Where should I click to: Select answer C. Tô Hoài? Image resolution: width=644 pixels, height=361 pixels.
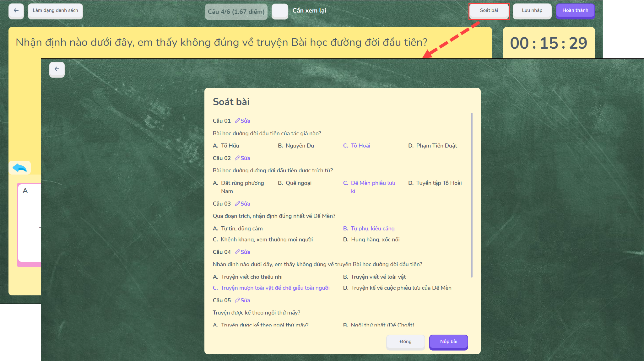tap(357, 146)
